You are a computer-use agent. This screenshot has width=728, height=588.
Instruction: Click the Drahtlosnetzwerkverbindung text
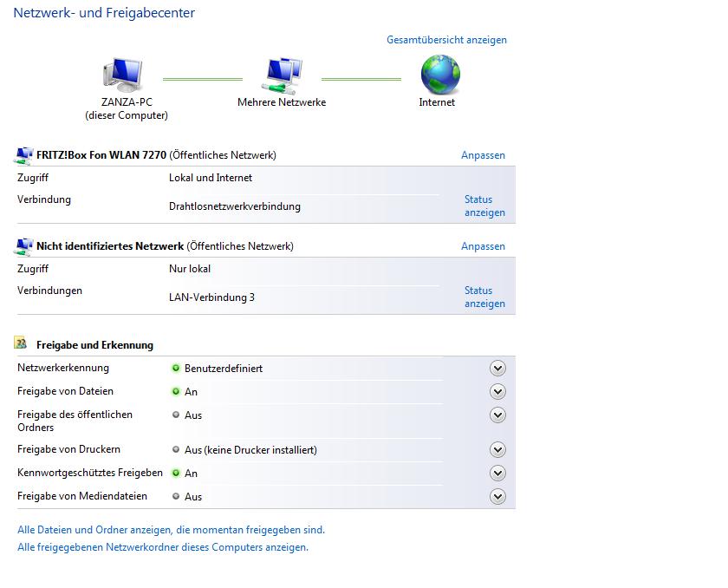[235, 206]
